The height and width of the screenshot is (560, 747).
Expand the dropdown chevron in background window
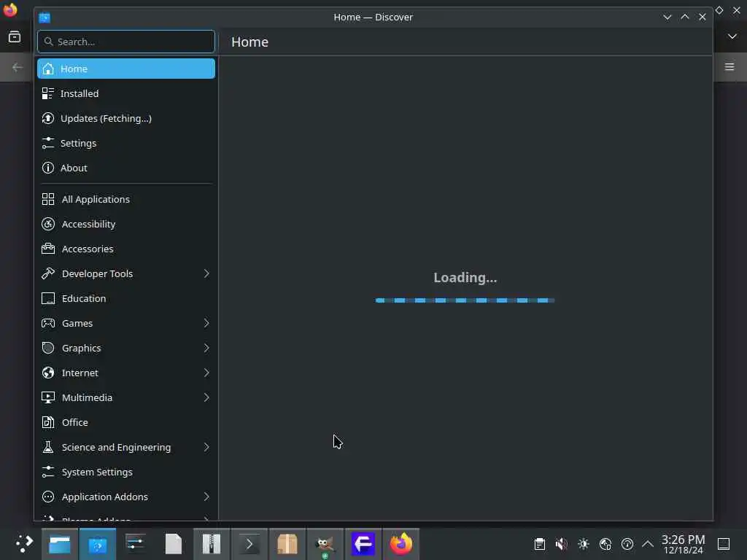click(732, 36)
